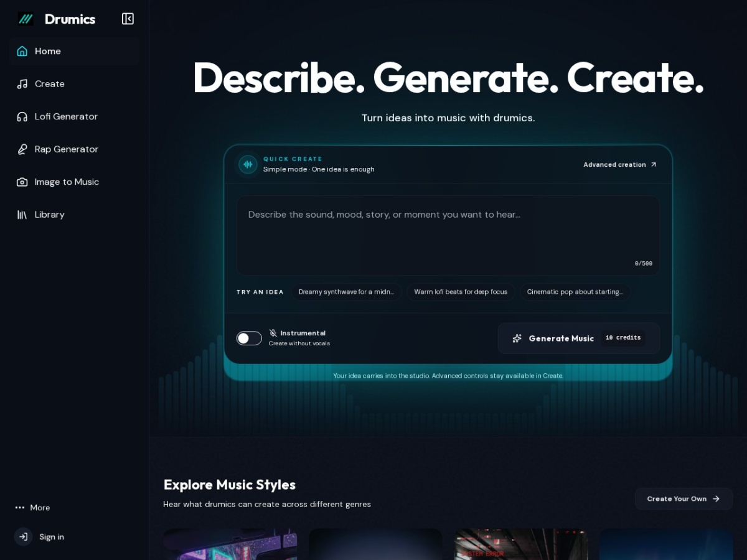This screenshot has height=560, width=747.
Task: Click the 0/500 character counter
Action: (644, 264)
